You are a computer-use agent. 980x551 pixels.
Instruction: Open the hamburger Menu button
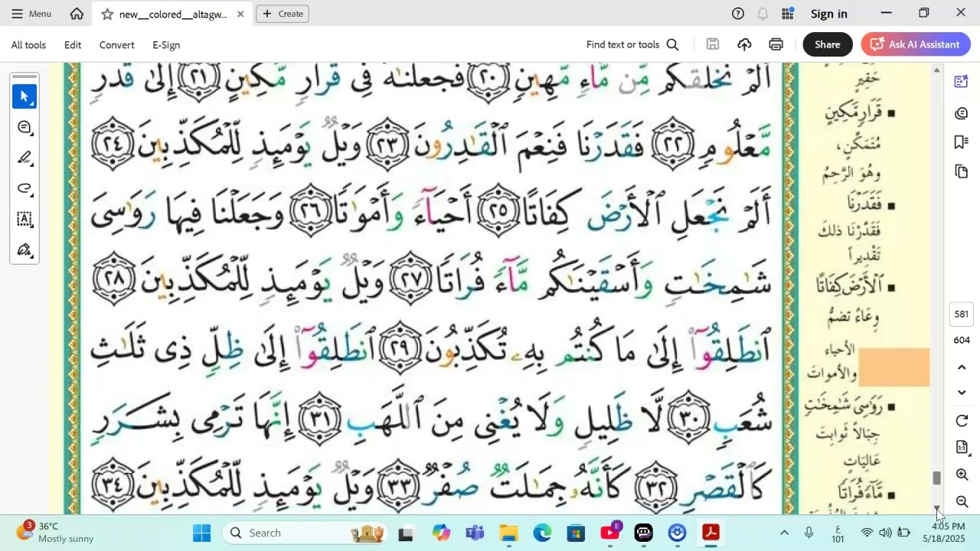(31, 14)
